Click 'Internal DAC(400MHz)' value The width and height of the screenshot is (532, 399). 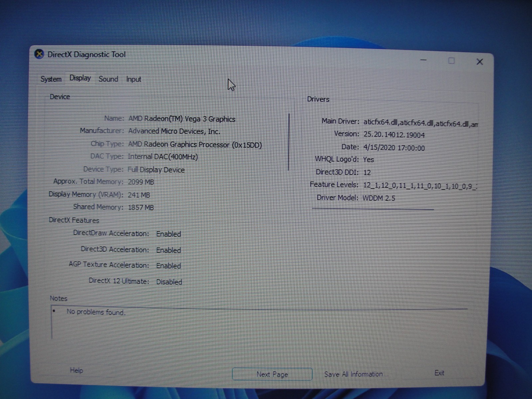[x=163, y=157]
